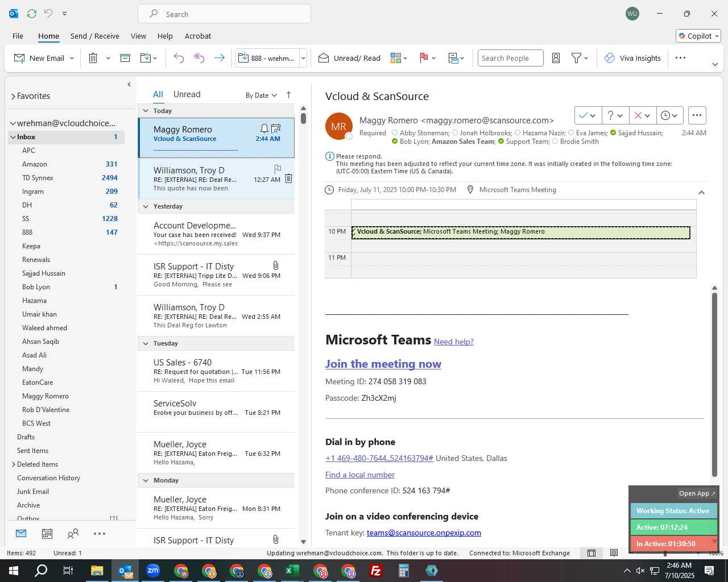Delete the Williamson, Troy D 12:27 AM message
The height and width of the screenshot is (582, 728).
point(288,178)
